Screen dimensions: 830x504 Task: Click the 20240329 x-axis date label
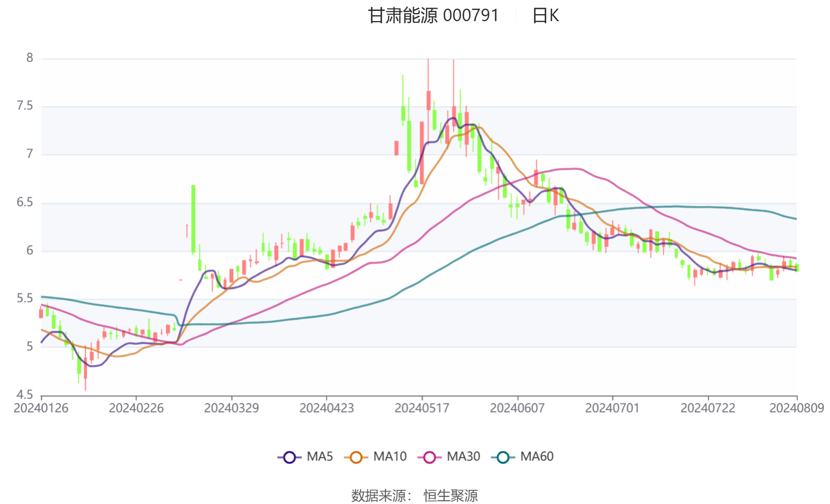[x=231, y=408]
